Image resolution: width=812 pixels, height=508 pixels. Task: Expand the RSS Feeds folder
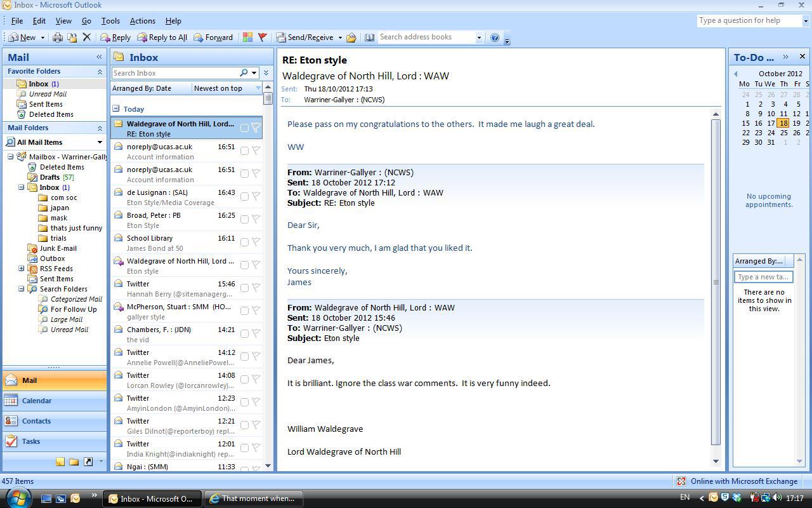(x=22, y=269)
